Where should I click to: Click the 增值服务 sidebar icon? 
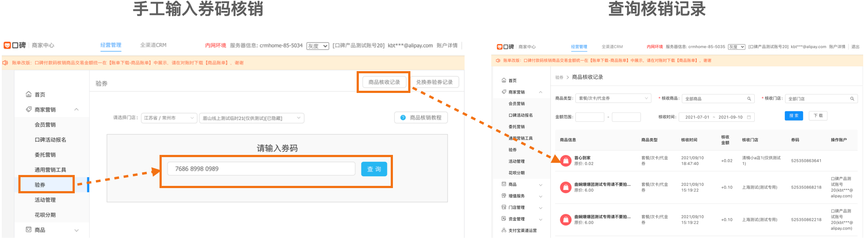click(504, 196)
